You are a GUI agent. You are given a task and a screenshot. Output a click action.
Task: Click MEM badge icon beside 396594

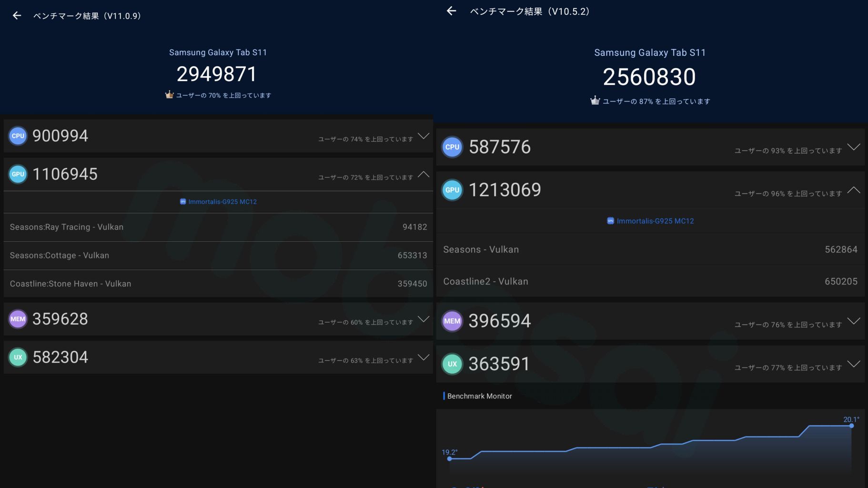[x=452, y=321]
